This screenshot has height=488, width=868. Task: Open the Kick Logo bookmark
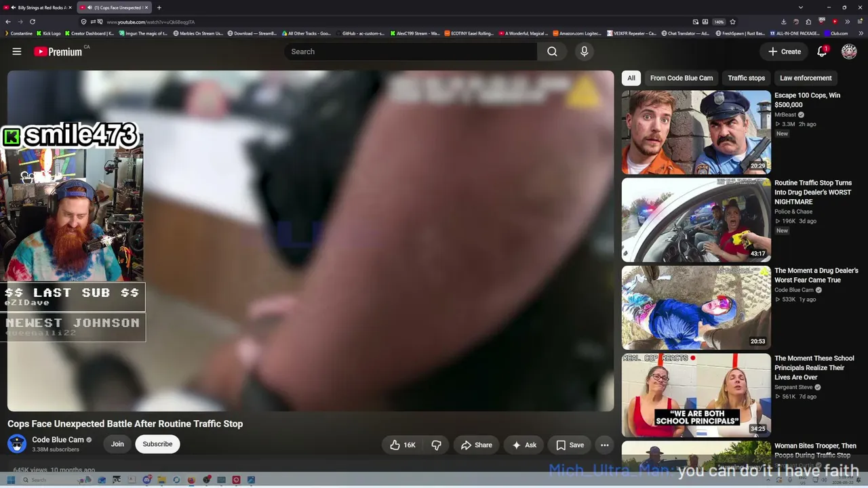pos(49,33)
